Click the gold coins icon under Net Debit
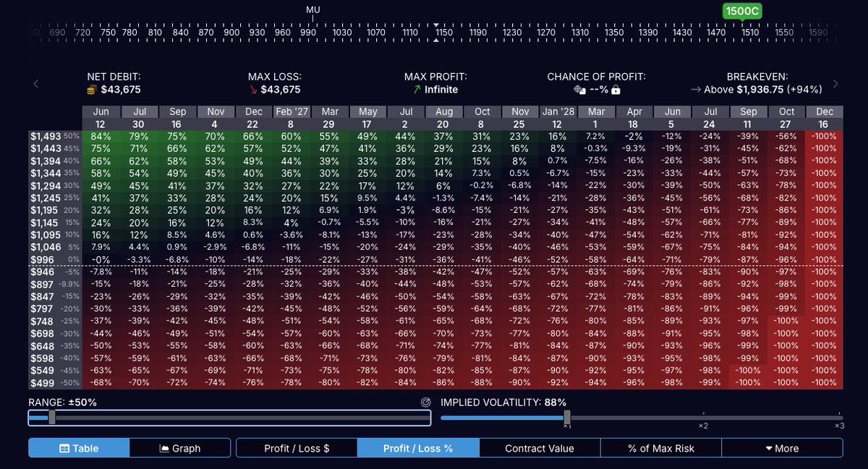868x469 pixels. click(92, 90)
